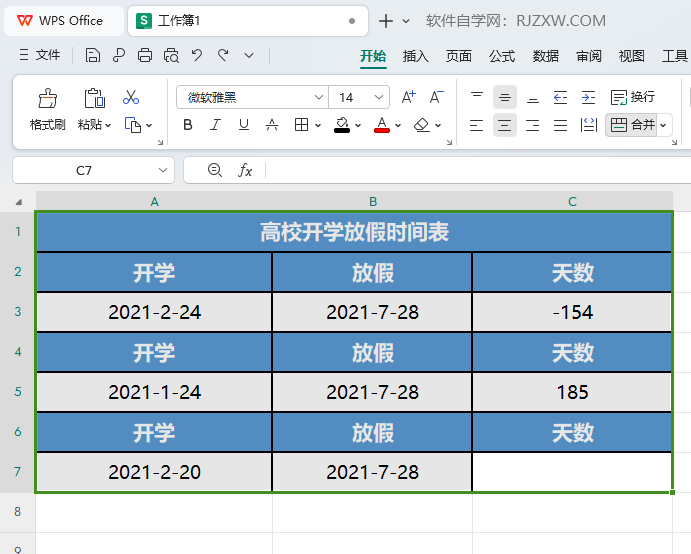The width and height of the screenshot is (691, 554).
Task: Toggle right text alignment
Action: 532,125
